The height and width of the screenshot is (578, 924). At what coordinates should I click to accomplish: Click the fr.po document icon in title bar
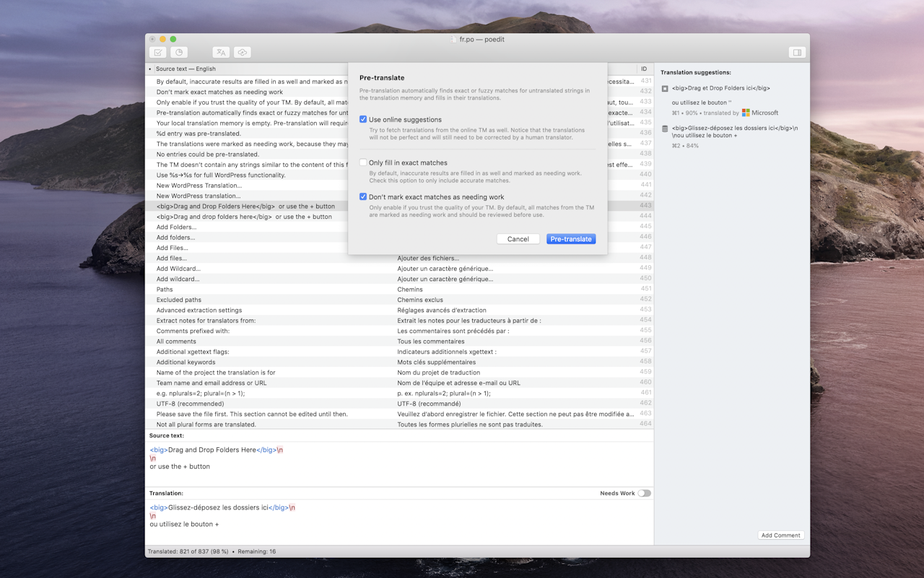pos(453,39)
